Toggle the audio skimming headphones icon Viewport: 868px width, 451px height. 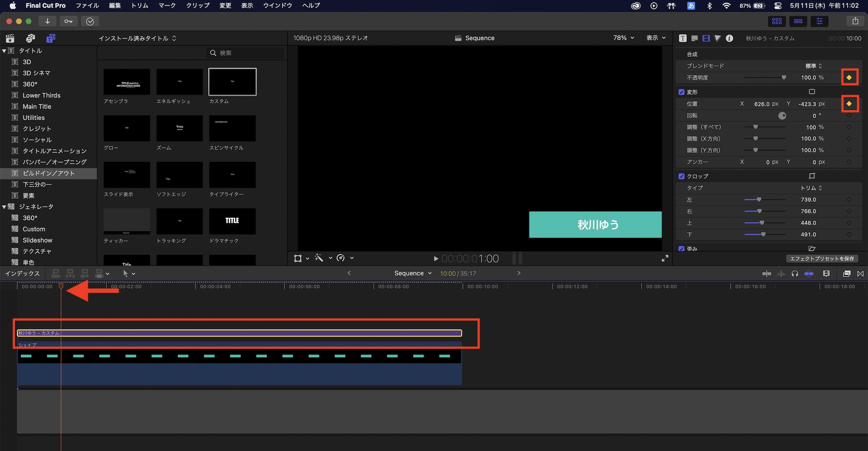tap(795, 273)
